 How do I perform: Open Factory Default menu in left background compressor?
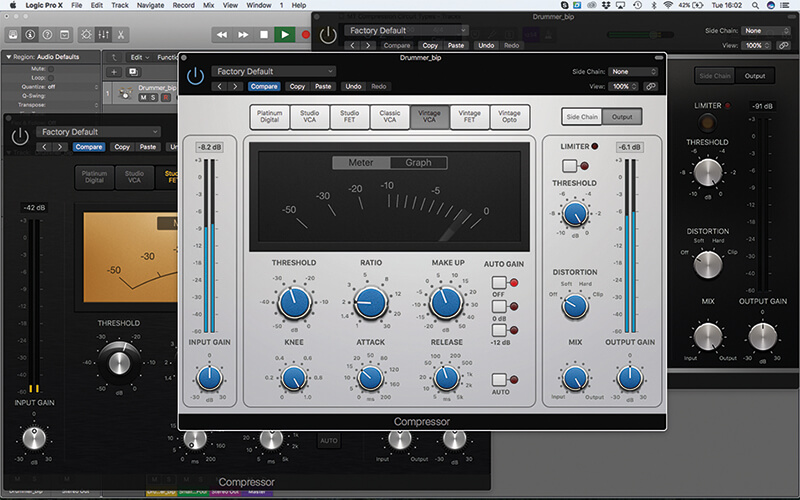(x=98, y=132)
